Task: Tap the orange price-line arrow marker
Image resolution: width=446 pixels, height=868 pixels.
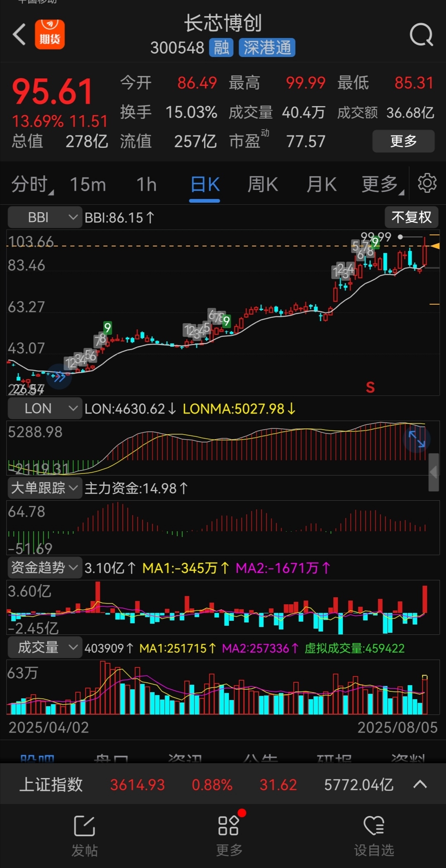Action: pos(434,246)
